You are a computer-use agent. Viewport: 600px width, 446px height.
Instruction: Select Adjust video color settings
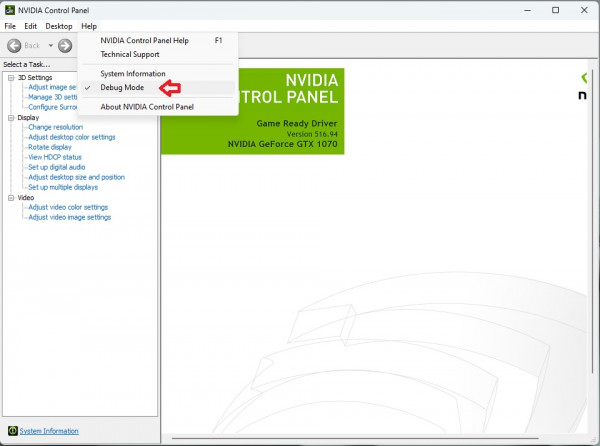(68, 207)
